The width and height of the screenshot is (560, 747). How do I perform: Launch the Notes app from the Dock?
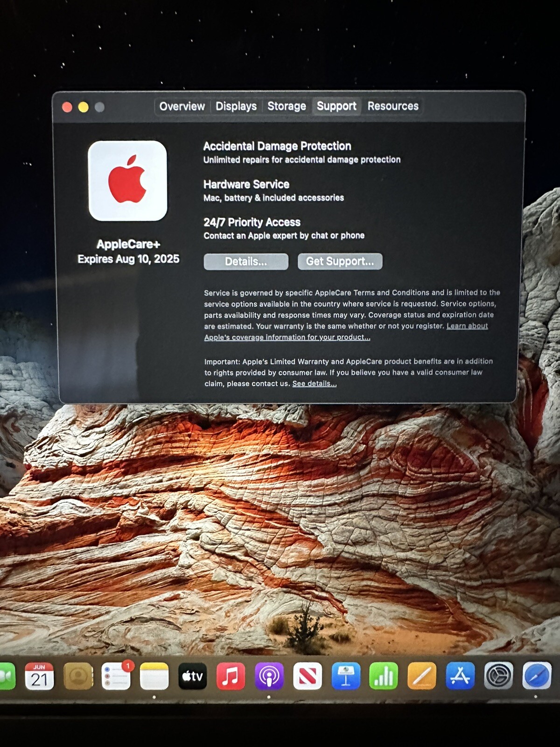(x=154, y=676)
